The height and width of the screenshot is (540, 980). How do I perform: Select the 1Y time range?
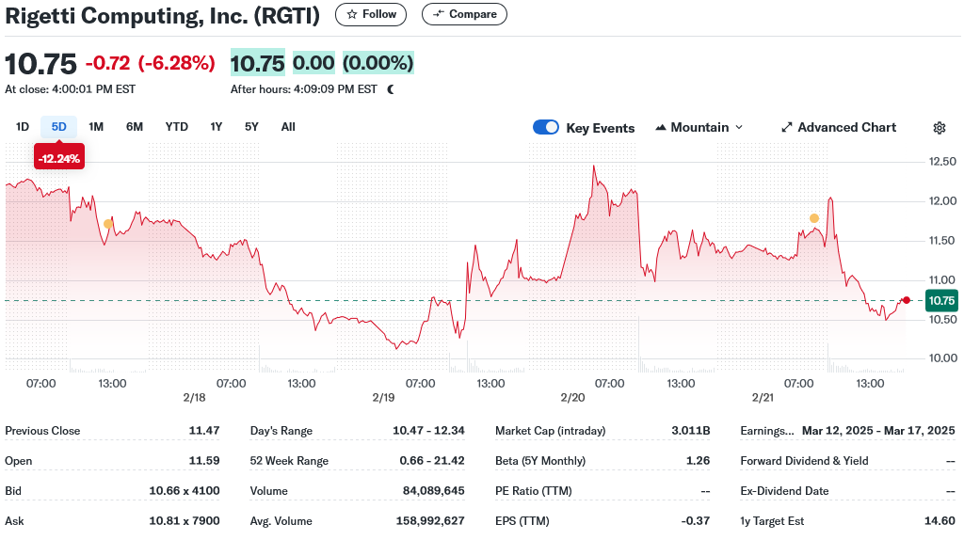point(217,127)
